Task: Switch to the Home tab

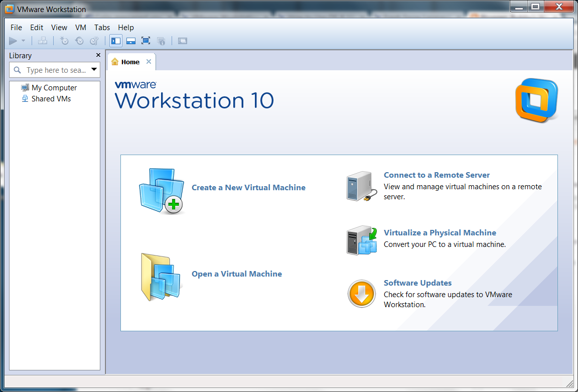Action: 131,62
